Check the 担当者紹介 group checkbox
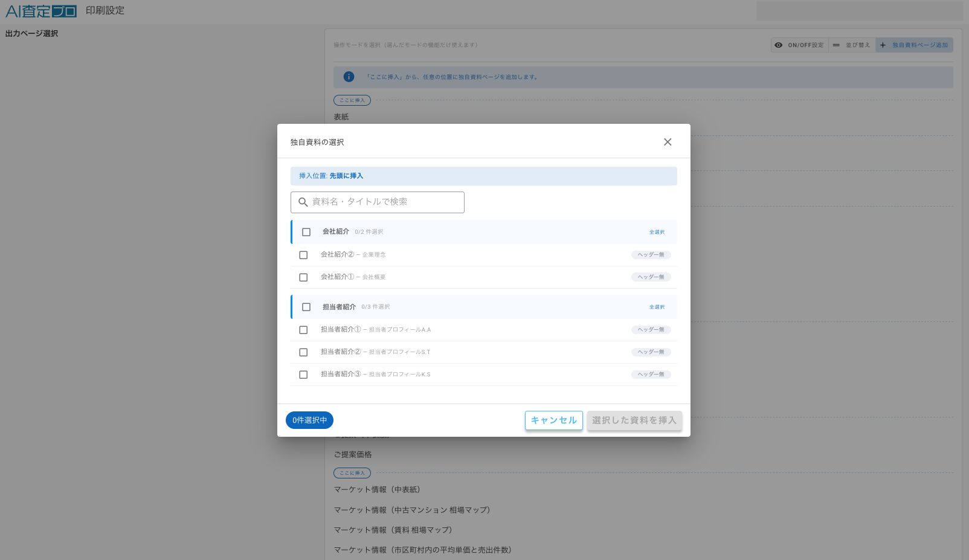The height and width of the screenshot is (560, 969). click(306, 307)
